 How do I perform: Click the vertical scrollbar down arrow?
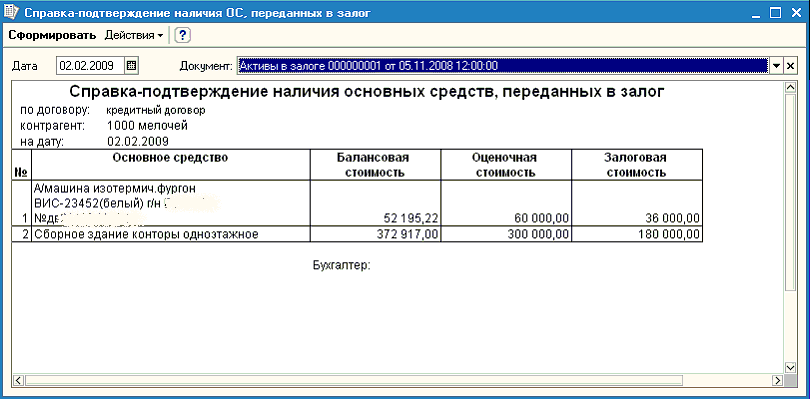point(789,367)
